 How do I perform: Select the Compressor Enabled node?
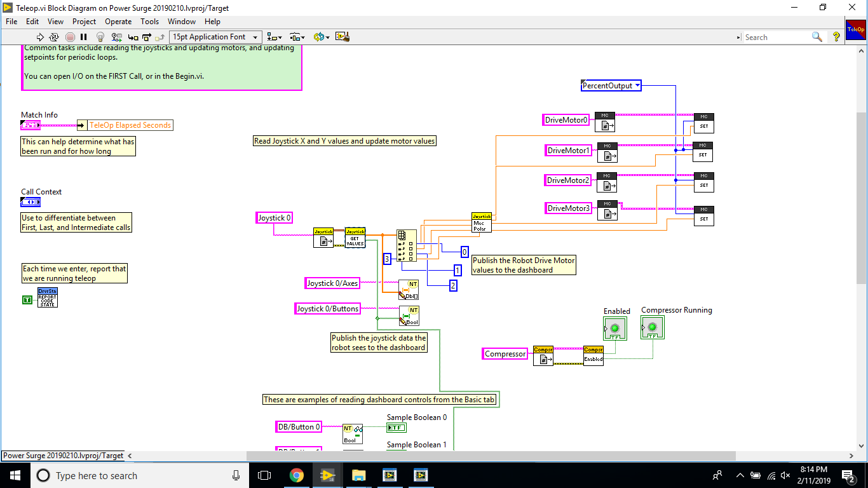pyautogui.click(x=593, y=355)
